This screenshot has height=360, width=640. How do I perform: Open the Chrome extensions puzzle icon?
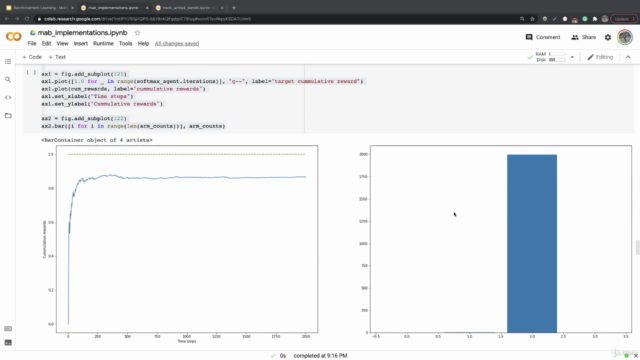[595, 19]
